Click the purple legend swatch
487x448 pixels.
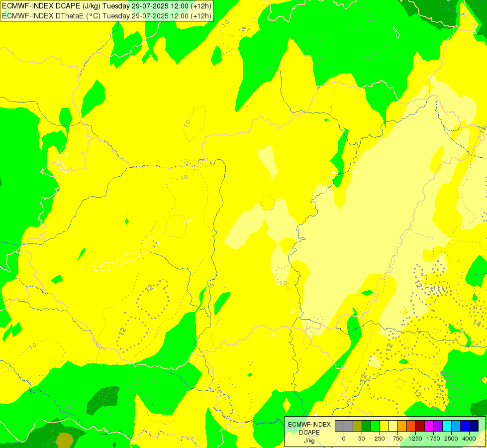coord(438,426)
